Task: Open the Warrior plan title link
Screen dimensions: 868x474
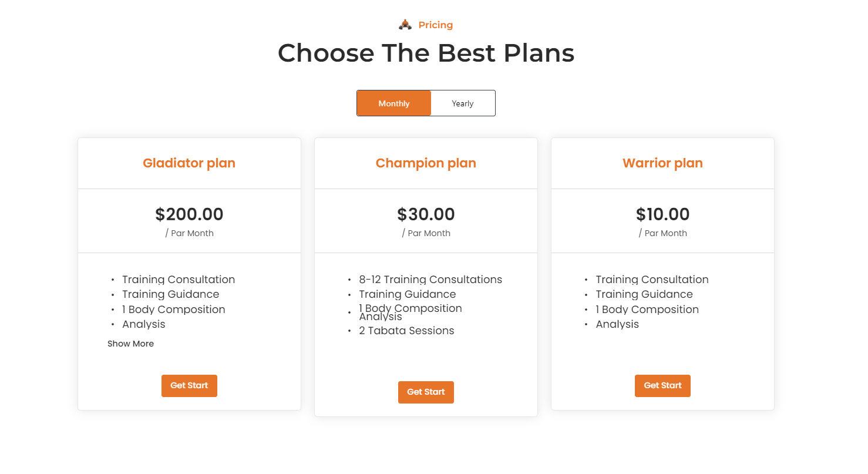Action: [662, 163]
